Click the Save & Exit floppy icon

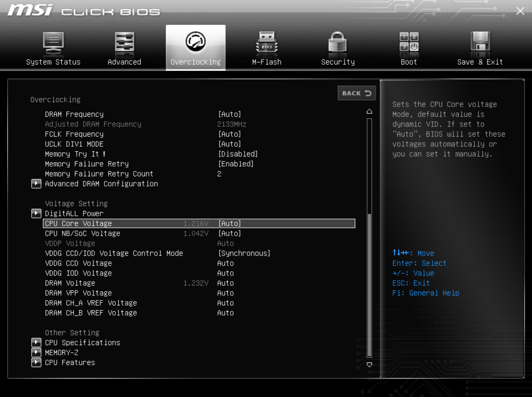(x=480, y=47)
